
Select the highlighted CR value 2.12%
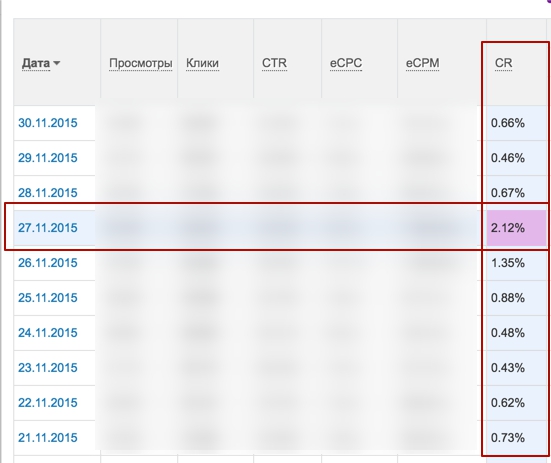[508, 228]
